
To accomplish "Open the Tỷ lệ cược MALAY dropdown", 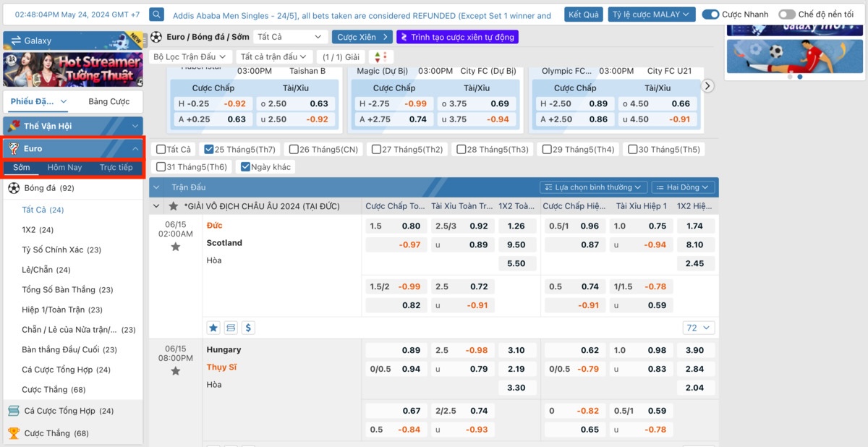I will (652, 14).
